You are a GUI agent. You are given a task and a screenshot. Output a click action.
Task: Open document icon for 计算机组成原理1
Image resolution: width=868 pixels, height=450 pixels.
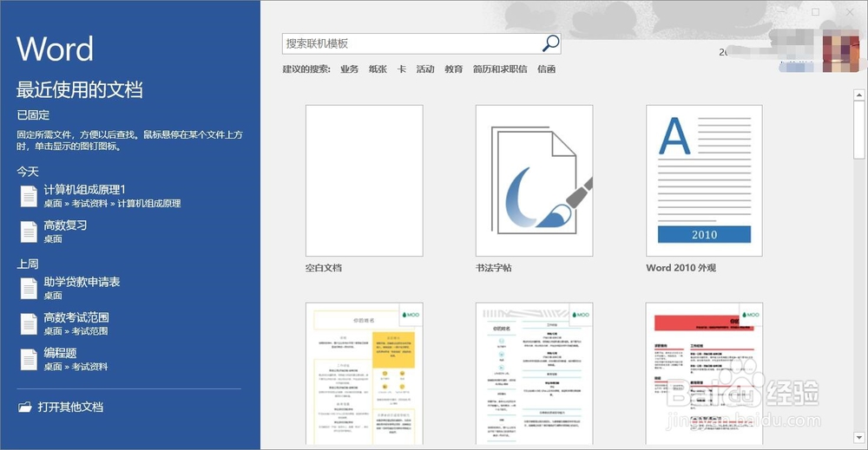[29, 196]
